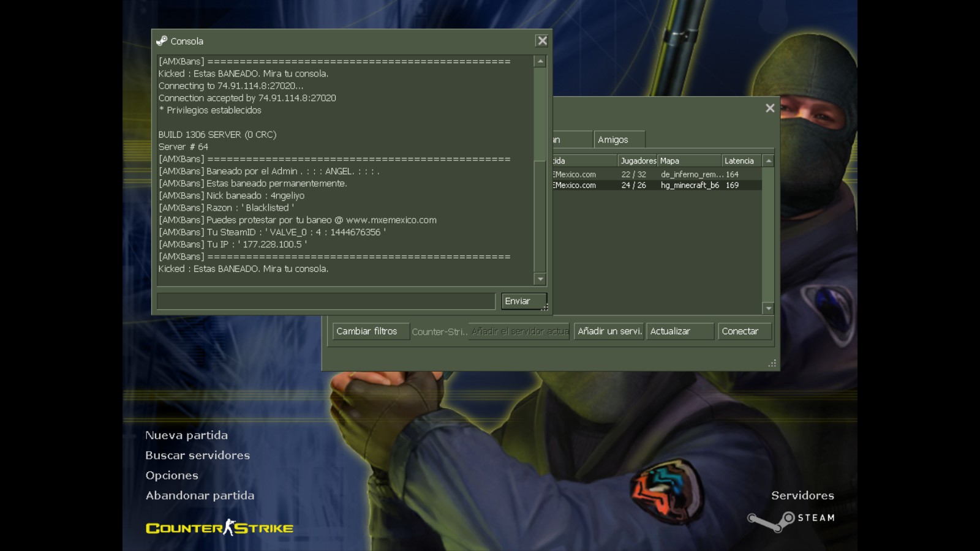Image resolution: width=980 pixels, height=551 pixels.
Task: Click the 22 / 32 players cell
Action: (633, 174)
